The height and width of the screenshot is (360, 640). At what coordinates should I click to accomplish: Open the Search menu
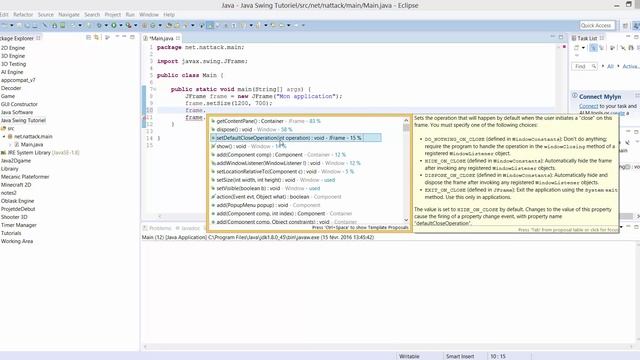92,14
